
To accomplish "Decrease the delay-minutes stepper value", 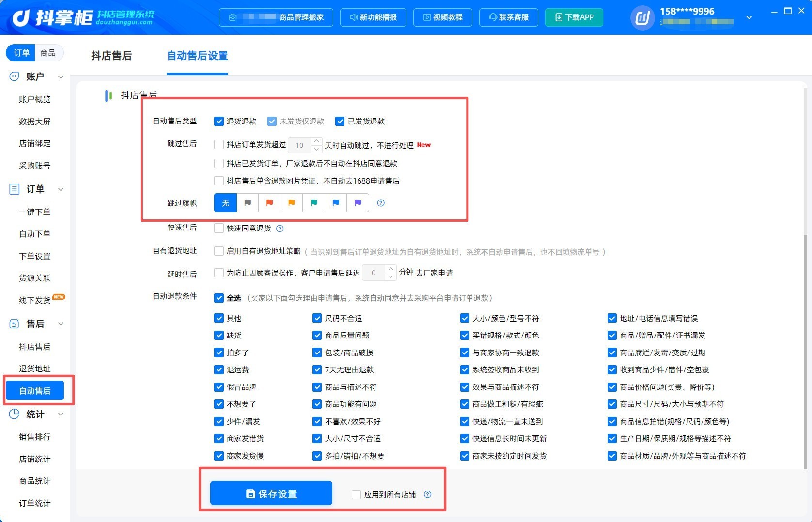I will tap(391, 276).
